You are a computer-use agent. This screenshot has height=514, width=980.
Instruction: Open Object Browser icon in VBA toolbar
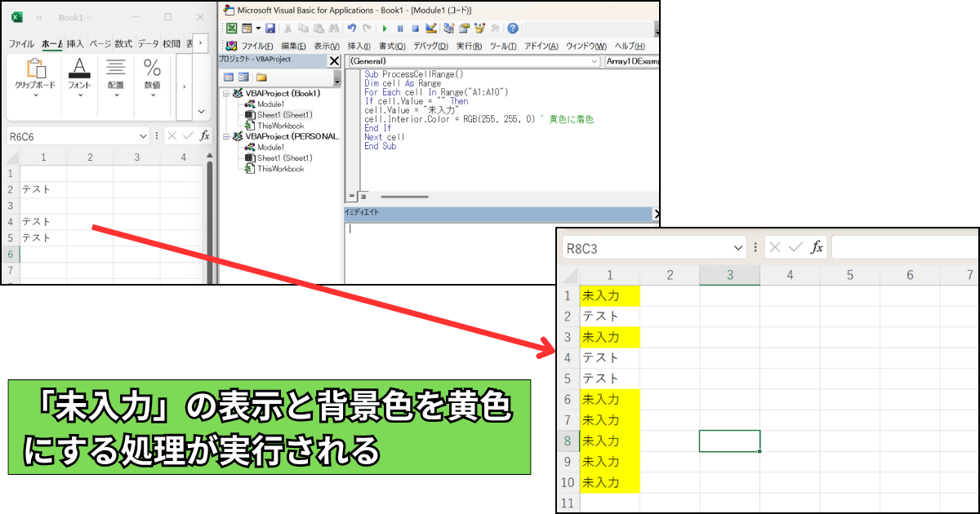tap(479, 28)
